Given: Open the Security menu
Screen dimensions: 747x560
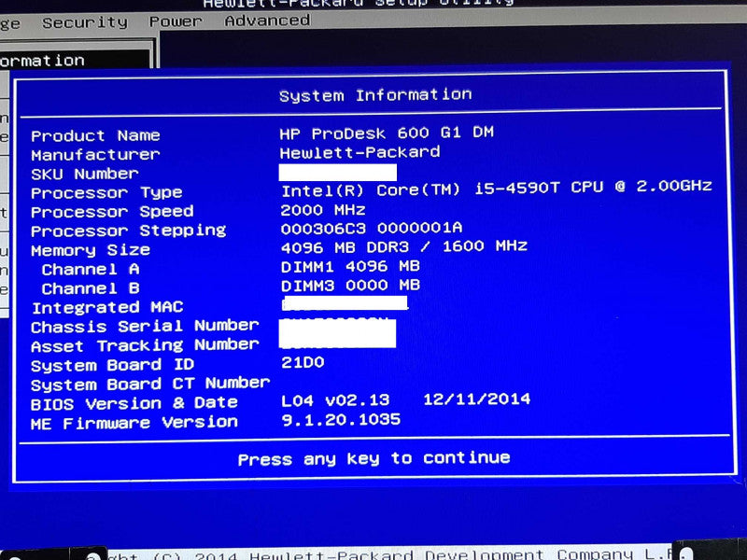Looking at the screenshot, I should tap(85, 22).
